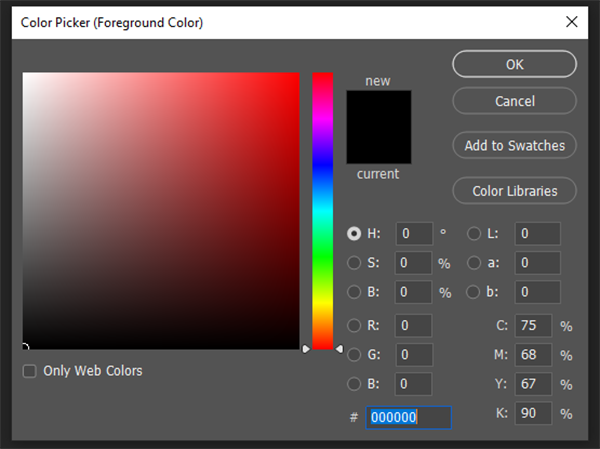Click Add to Swatches
Viewport: 600px width, 449px height.
tap(514, 145)
